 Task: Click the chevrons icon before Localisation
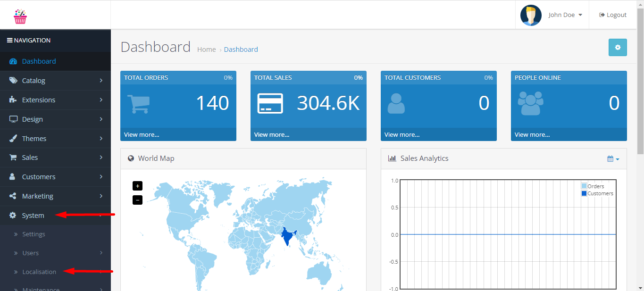coord(16,272)
